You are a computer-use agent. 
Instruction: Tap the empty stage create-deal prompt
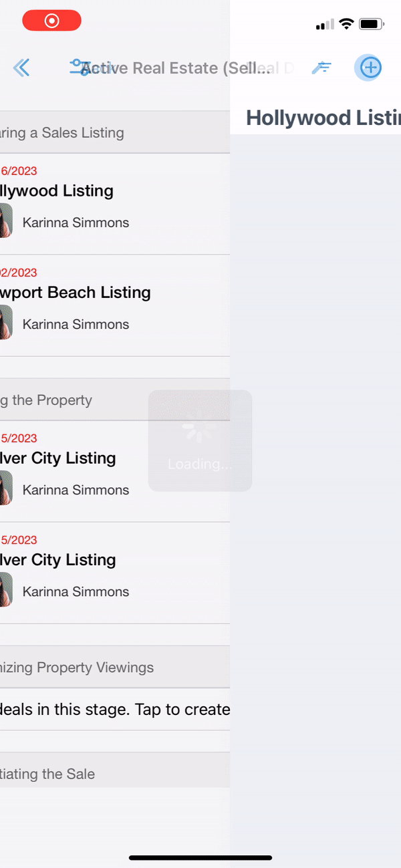(x=115, y=709)
